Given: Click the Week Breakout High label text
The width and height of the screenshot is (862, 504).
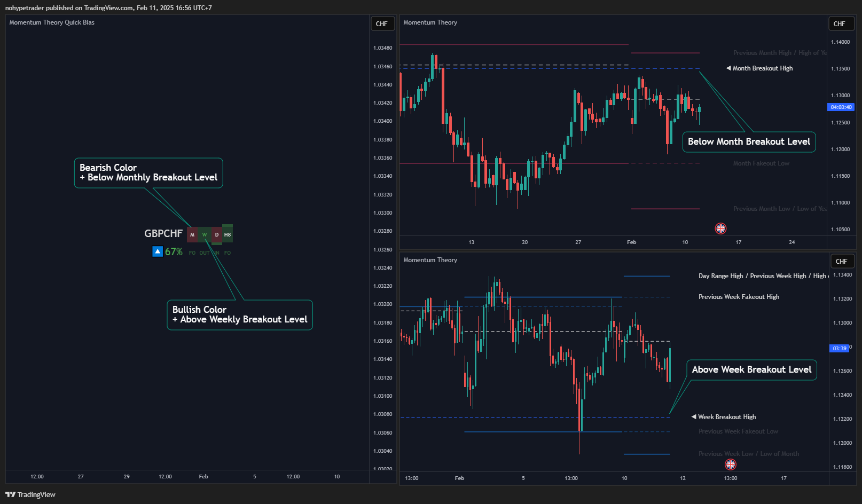Looking at the screenshot, I should (x=727, y=417).
